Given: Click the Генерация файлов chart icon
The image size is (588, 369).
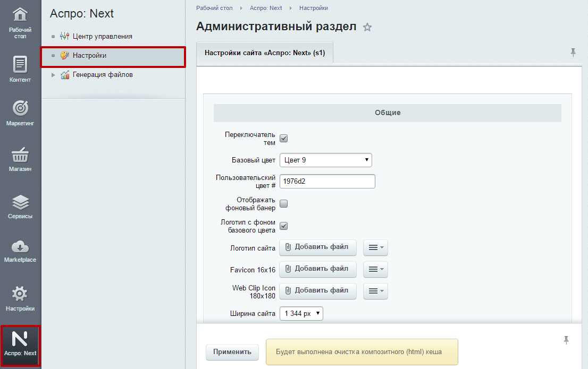Looking at the screenshot, I should pyautogui.click(x=65, y=74).
